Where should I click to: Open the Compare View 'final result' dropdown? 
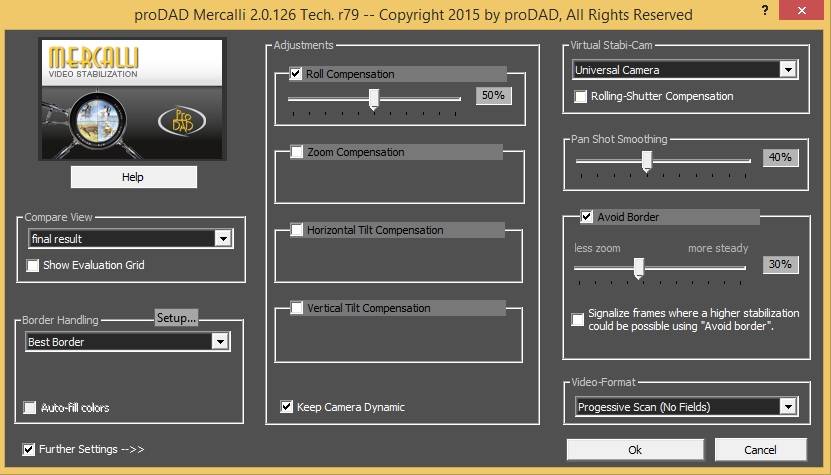(130, 239)
